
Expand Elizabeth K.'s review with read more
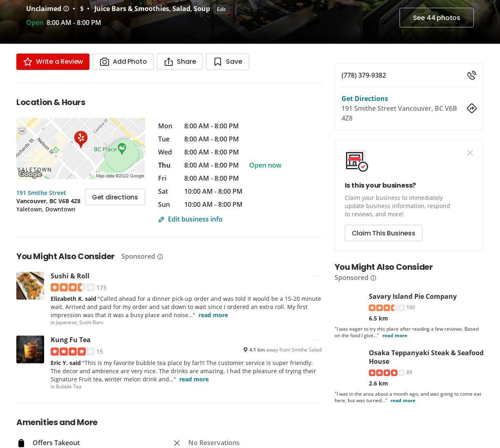tap(213, 315)
